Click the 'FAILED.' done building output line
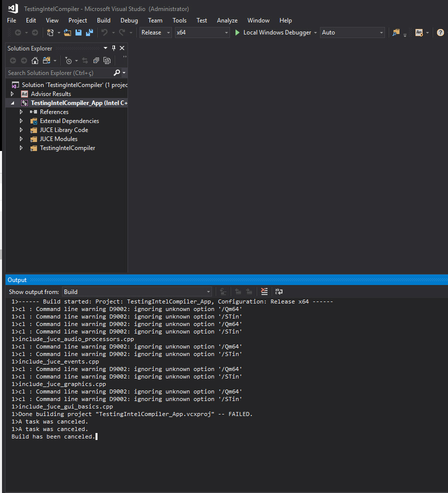The height and width of the screenshot is (493, 448). pyautogui.click(x=132, y=414)
